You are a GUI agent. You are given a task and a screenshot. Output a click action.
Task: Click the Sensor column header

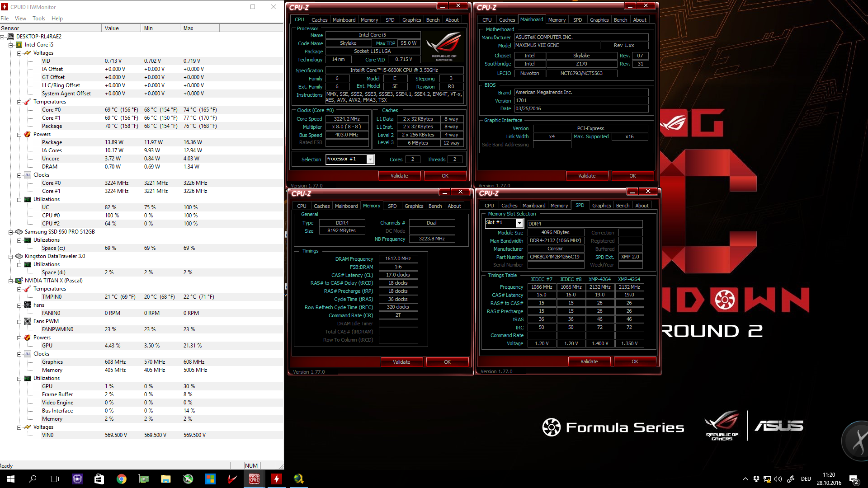51,28
